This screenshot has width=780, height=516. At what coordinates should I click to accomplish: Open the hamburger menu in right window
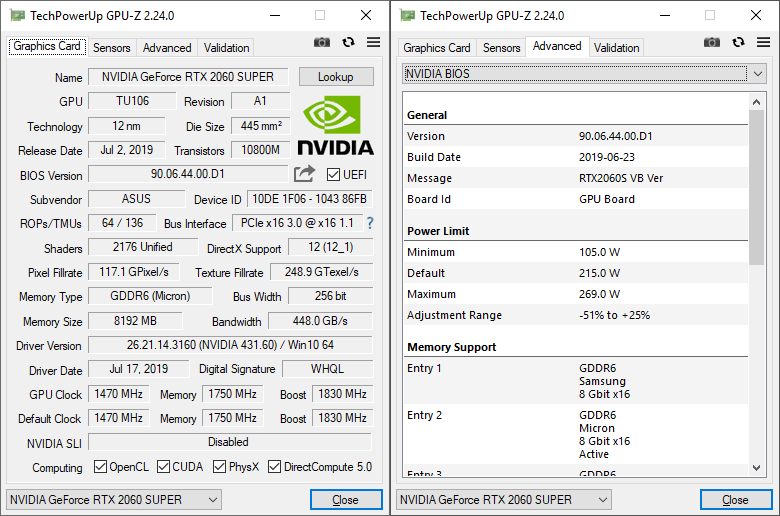(x=764, y=42)
